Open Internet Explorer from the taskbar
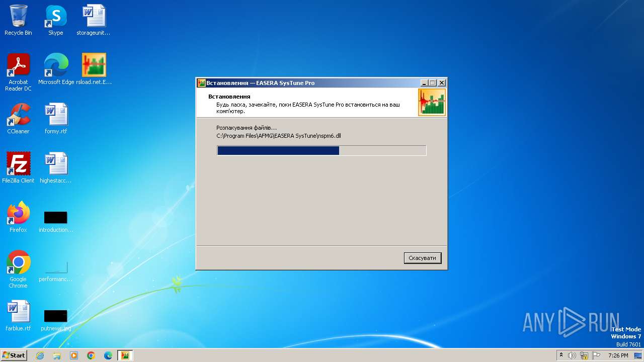Screen dimensions: 644x362 [40, 355]
